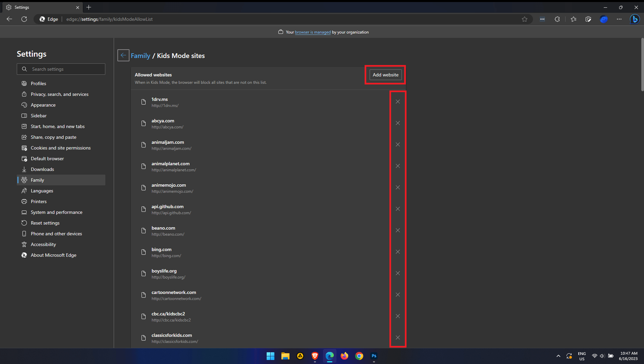Open Accessibility settings
The width and height of the screenshot is (644, 364).
tap(61, 244)
